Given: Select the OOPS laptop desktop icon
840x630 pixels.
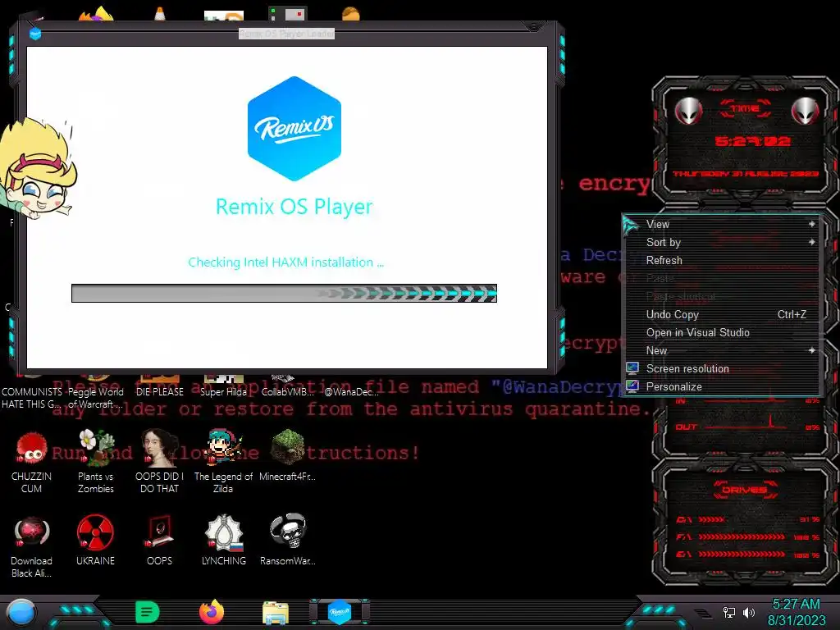Looking at the screenshot, I should point(160,541).
